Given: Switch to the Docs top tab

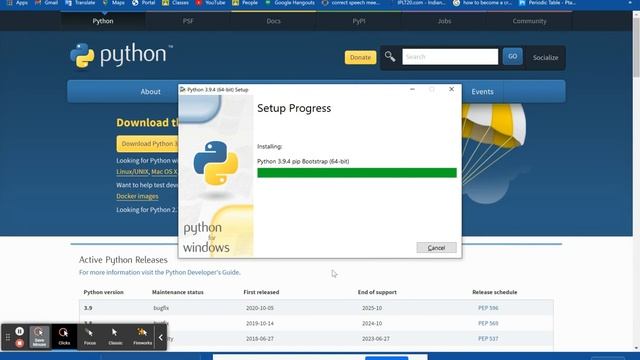Looking at the screenshot, I should (273, 21).
